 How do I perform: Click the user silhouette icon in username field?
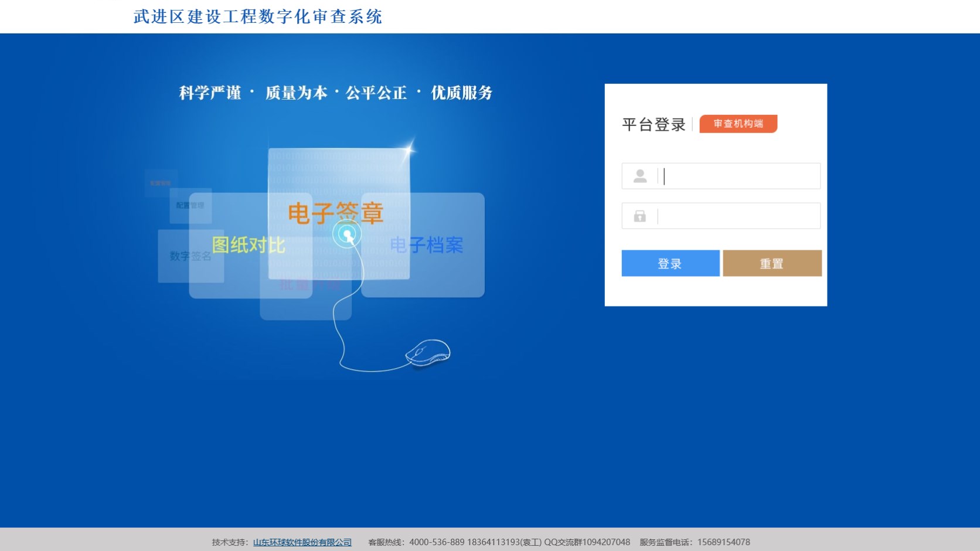pyautogui.click(x=640, y=176)
